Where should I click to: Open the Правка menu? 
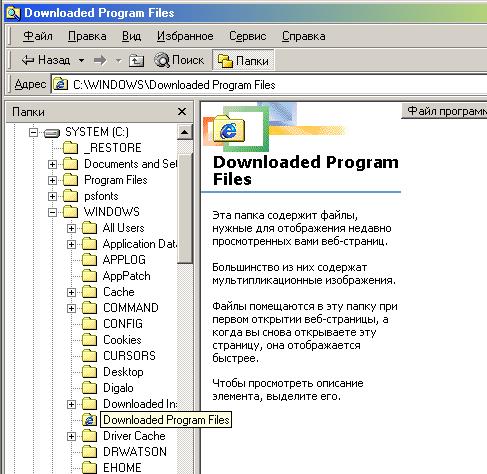(x=87, y=36)
